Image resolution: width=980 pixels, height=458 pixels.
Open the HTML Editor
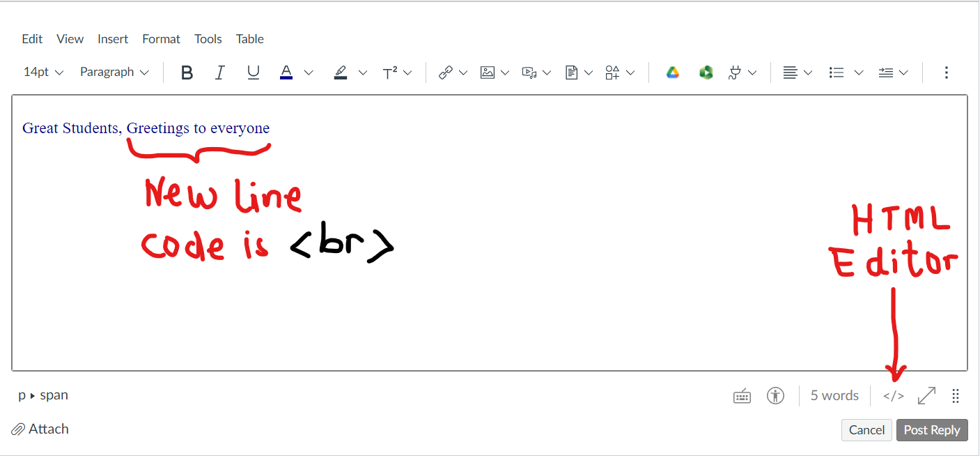pos(893,395)
